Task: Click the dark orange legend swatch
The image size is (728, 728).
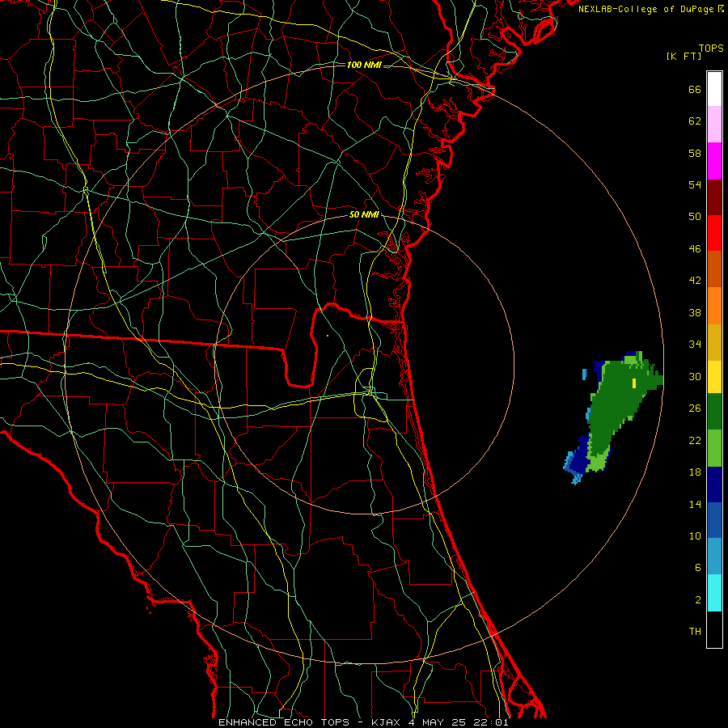Action: click(x=714, y=269)
